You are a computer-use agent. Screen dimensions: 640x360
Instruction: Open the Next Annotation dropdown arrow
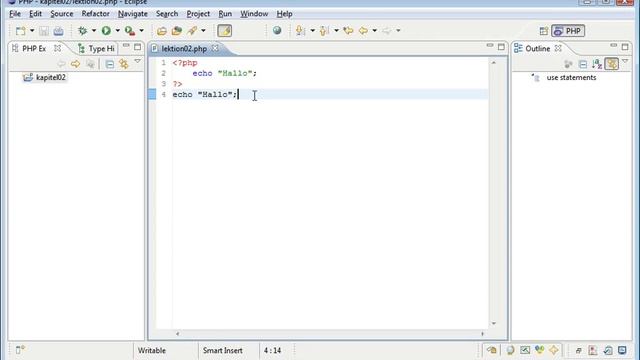[x=312, y=31]
